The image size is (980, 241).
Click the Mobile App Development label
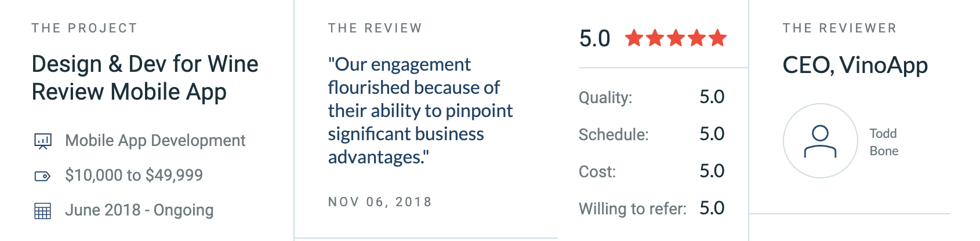click(155, 141)
